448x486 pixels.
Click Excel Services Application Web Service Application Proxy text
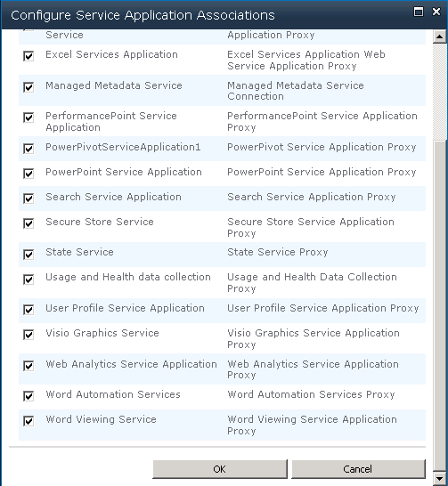pyautogui.click(x=306, y=61)
